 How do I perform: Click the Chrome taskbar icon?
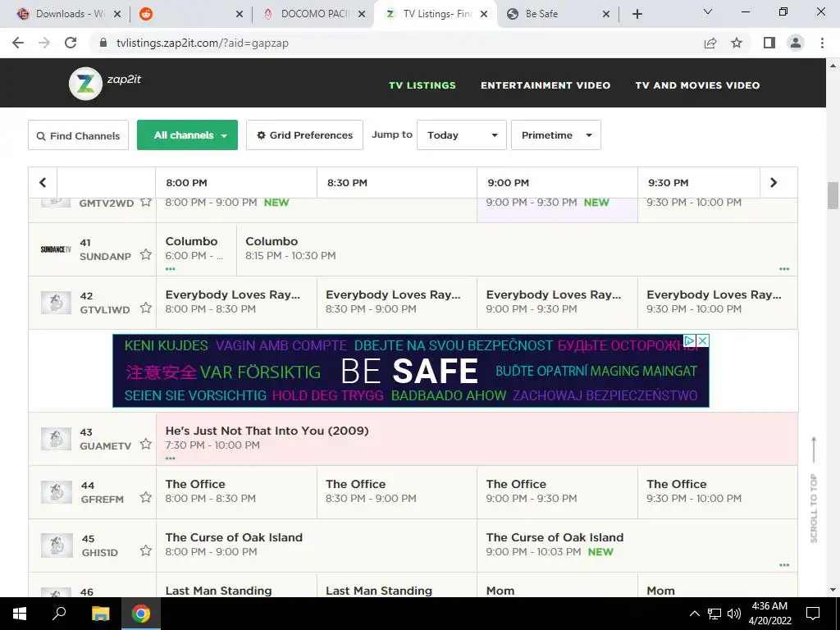(x=141, y=614)
